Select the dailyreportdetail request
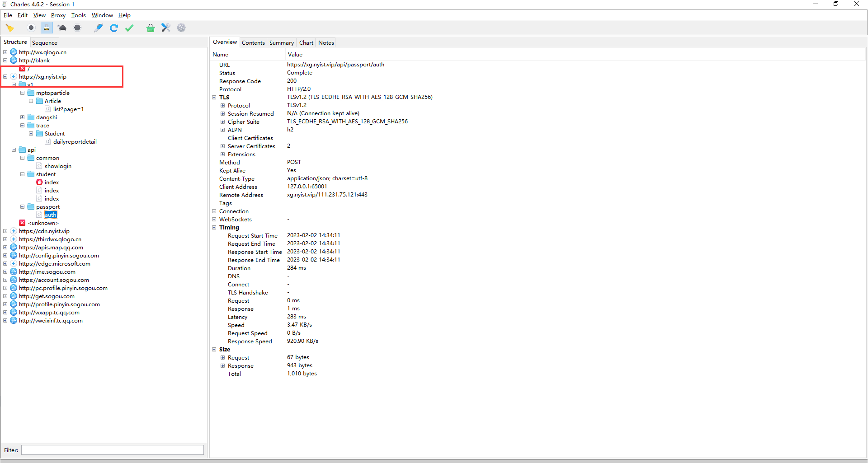The width and height of the screenshot is (868, 463). point(75,142)
